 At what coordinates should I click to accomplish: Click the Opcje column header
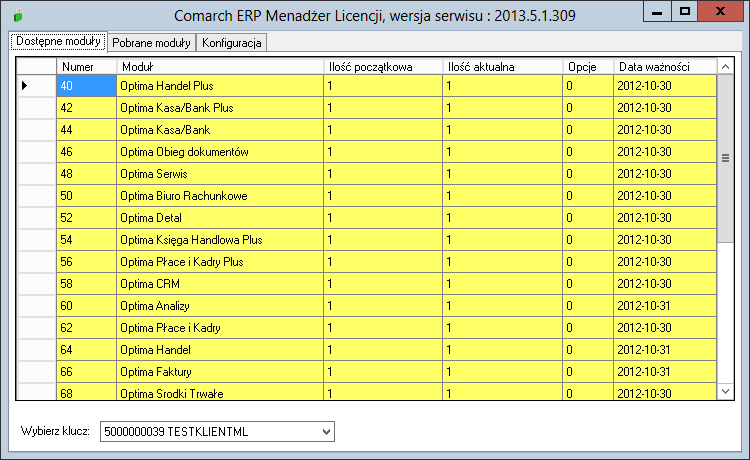point(588,66)
